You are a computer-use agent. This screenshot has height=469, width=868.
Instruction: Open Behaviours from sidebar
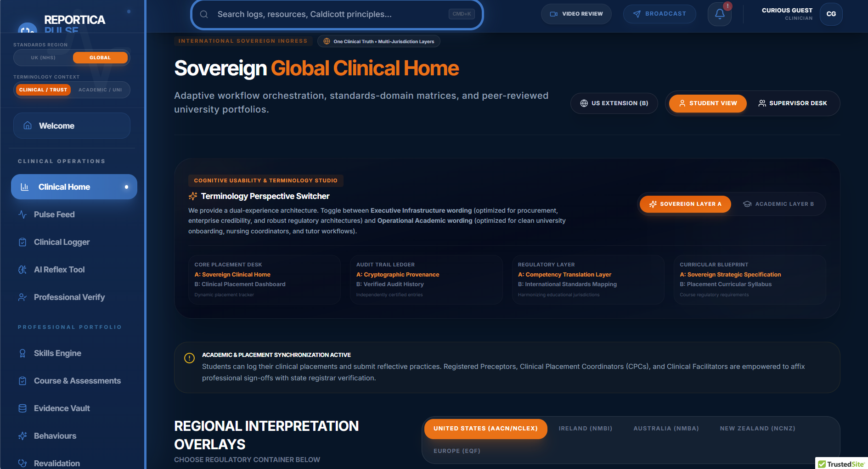[74, 436]
